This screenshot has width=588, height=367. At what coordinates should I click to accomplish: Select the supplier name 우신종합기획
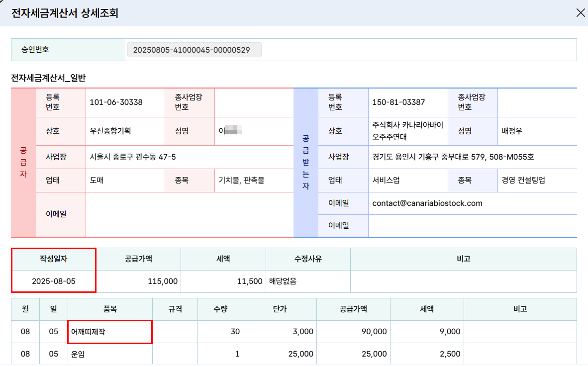(x=110, y=131)
